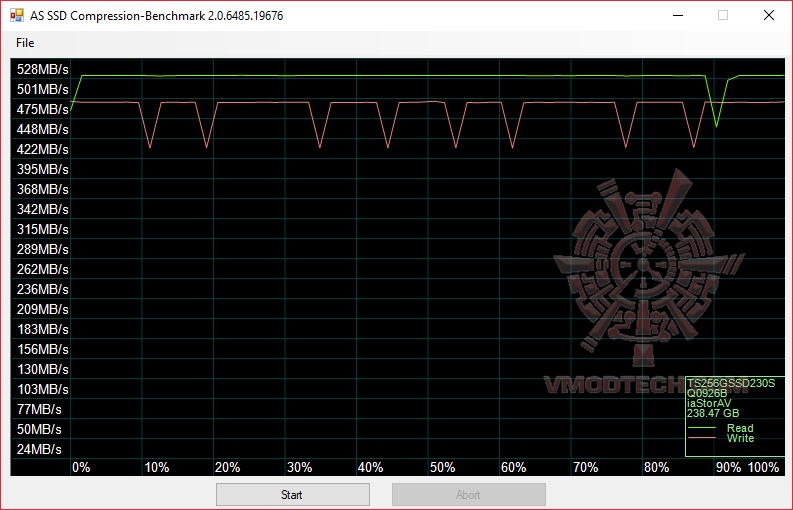Click the 238.47 GB capacity text
The image size is (793, 510).
(713, 413)
